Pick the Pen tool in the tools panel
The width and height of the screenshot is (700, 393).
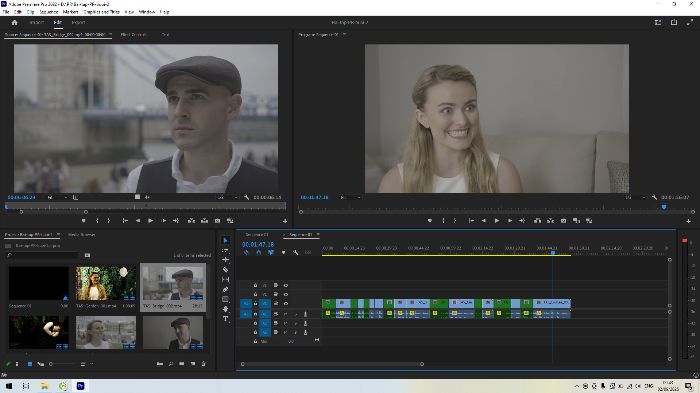click(225, 289)
